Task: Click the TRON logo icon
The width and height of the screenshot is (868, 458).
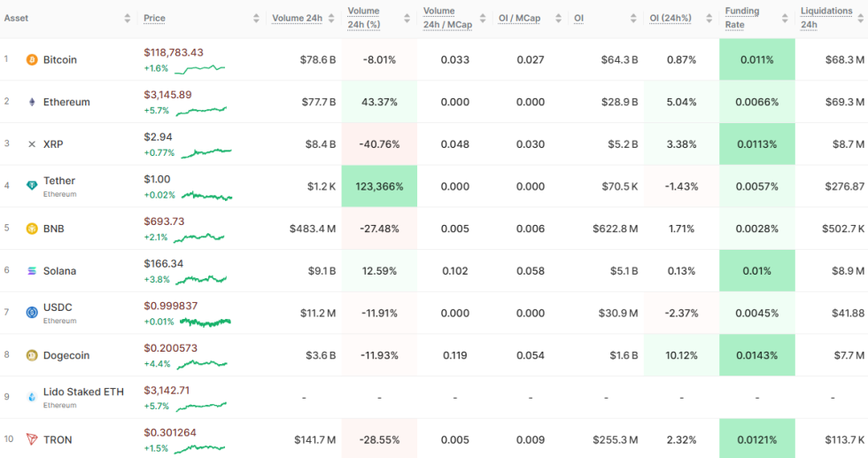Action: click(32, 440)
